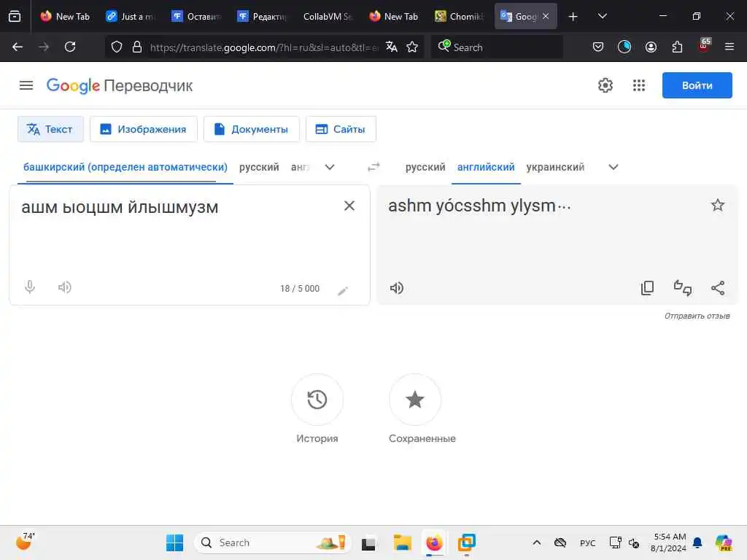This screenshot has width=747, height=560.
Task: Open the 5:54 AM clock and calendar
Action: pyautogui.click(x=669, y=542)
